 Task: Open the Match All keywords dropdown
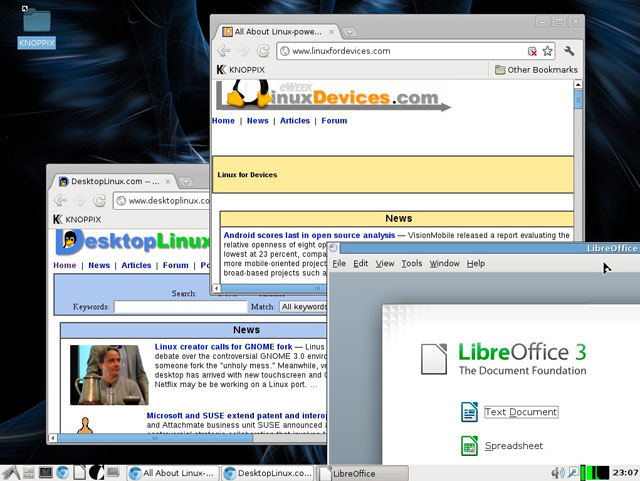click(x=303, y=307)
